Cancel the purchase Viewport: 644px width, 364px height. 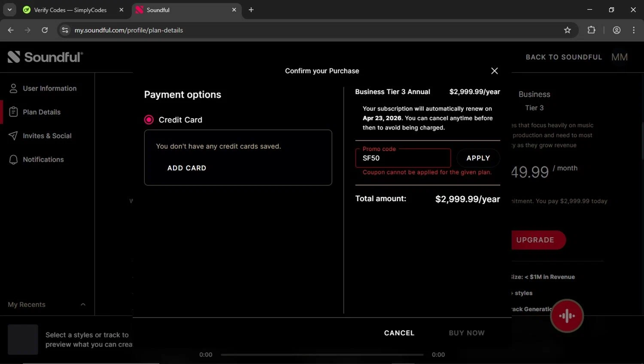click(x=399, y=333)
